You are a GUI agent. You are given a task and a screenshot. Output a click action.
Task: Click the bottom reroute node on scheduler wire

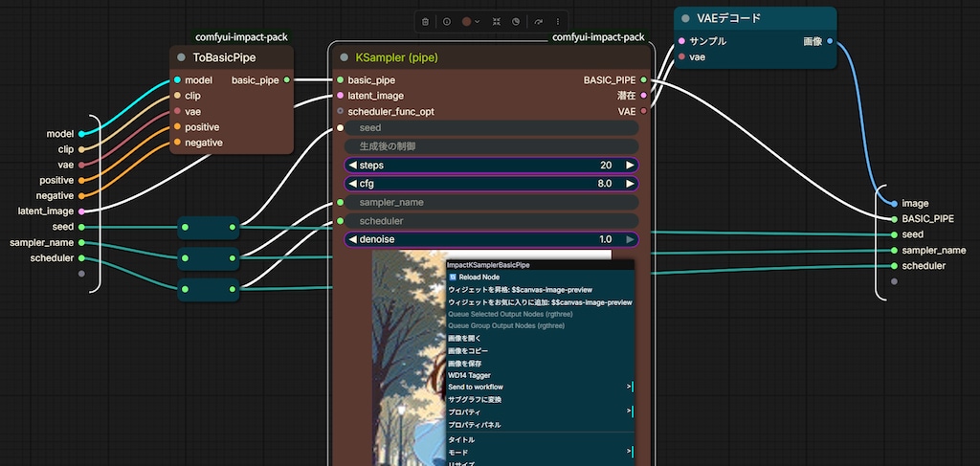(x=208, y=289)
